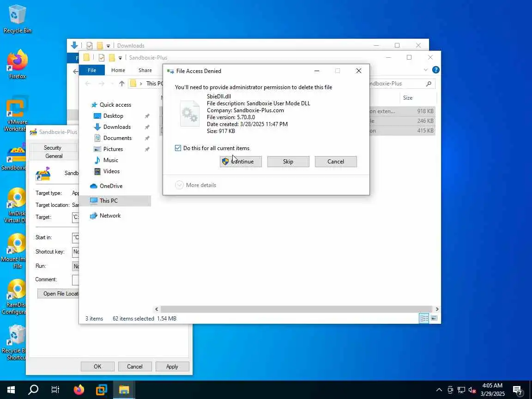Click Cancel in Sandboxie-Plus Properties dialog
This screenshot has height=399, width=532.
coord(135,366)
